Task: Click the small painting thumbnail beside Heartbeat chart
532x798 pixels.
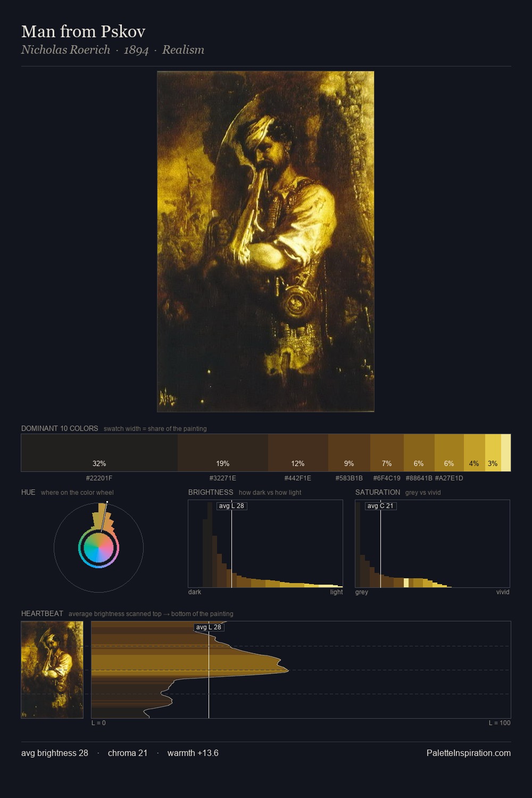Action: coord(52,670)
